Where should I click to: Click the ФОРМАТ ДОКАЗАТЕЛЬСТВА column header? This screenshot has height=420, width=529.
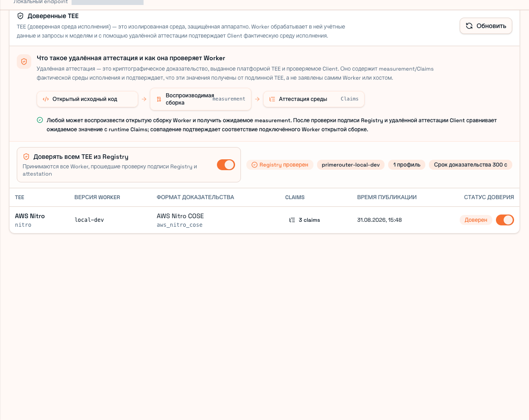point(195,197)
